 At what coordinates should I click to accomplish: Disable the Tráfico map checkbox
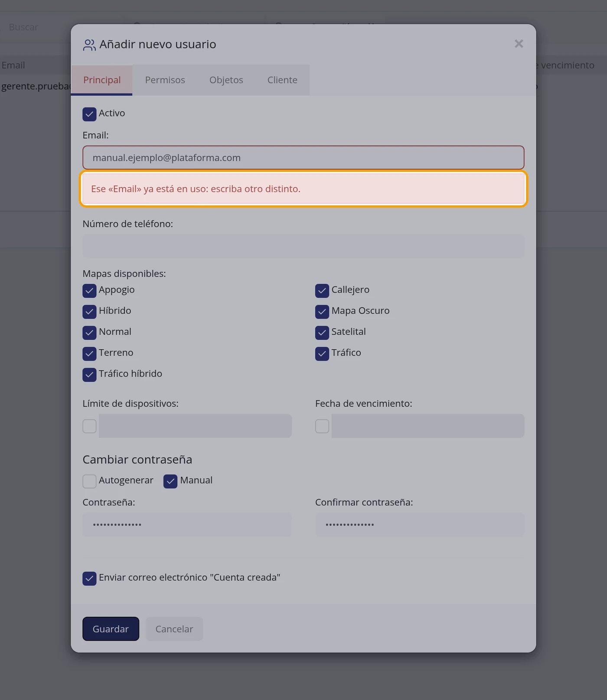pyautogui.click(x=322, y=353)
